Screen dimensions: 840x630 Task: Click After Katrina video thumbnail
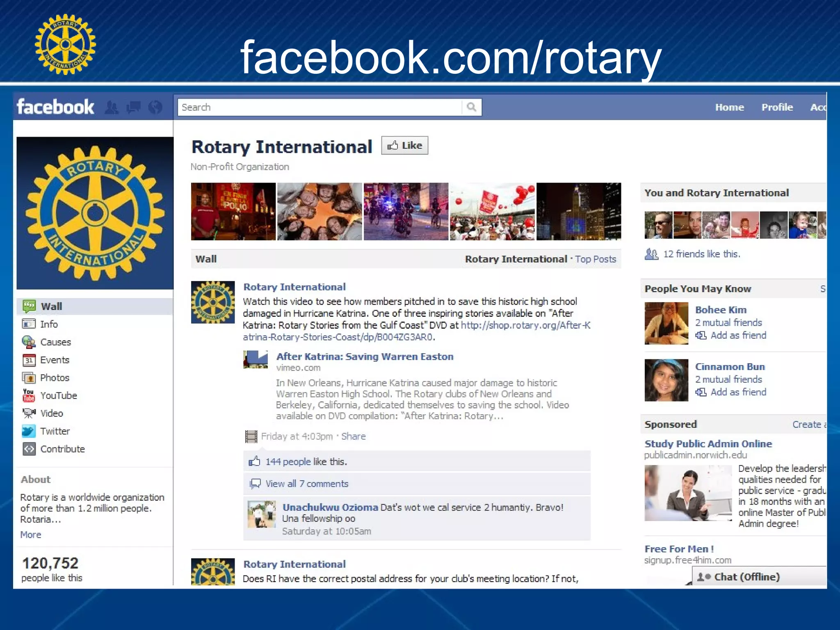pyautogui.click(x=256, y=360)
